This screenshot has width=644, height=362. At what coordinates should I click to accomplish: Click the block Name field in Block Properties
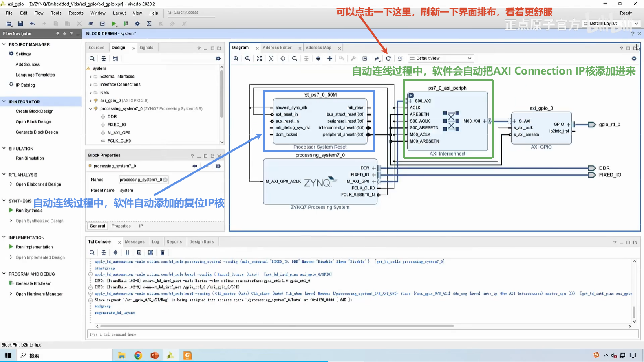tap(143, 180)
